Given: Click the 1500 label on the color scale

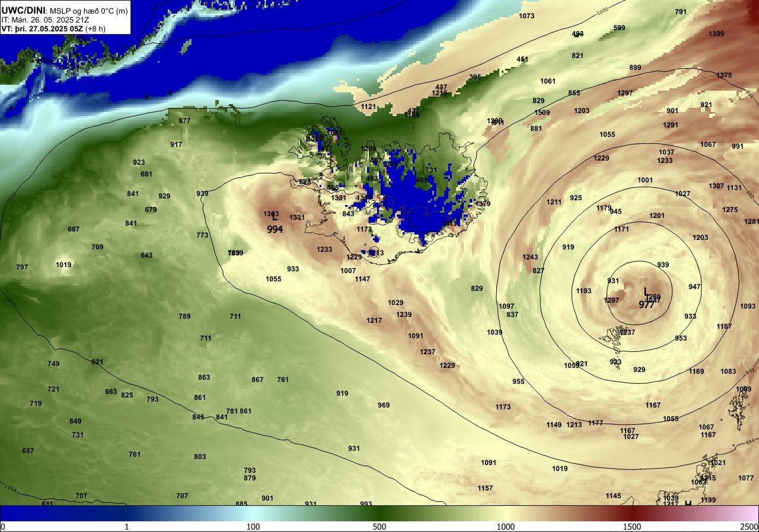Looking at the screenshot, I should [632, 527].
